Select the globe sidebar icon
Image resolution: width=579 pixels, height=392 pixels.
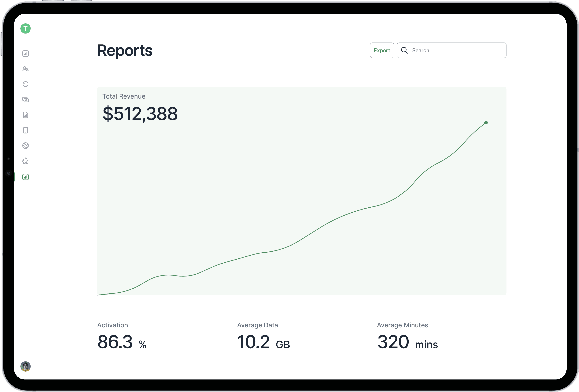[x=25, y=145]
